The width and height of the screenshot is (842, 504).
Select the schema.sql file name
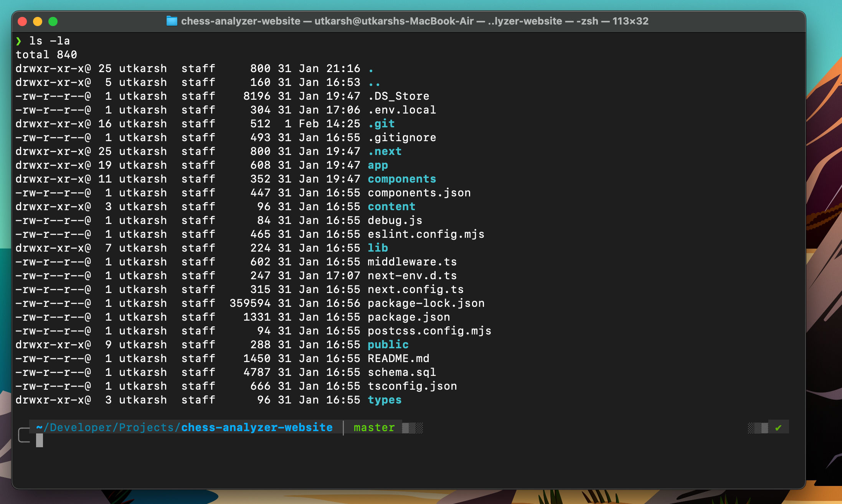401,372
